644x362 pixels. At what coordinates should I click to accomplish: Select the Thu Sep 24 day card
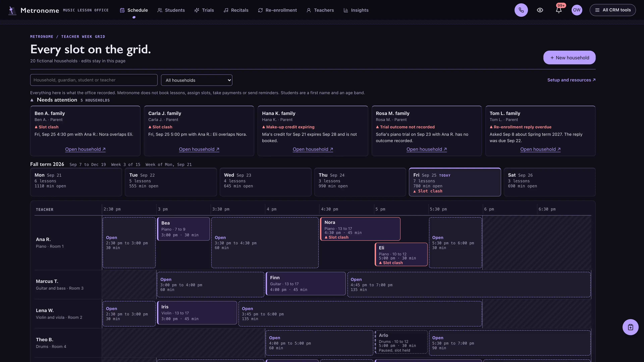pos(360,182)
